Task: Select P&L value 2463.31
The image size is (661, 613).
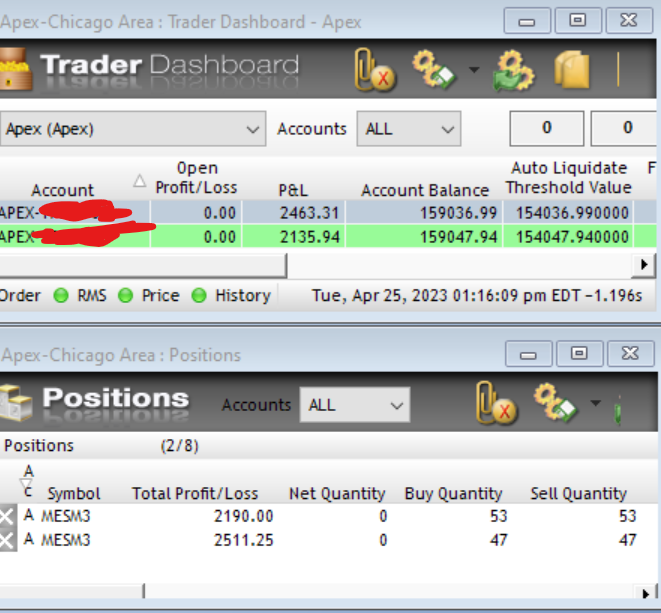Action: [x=309, y=213]
